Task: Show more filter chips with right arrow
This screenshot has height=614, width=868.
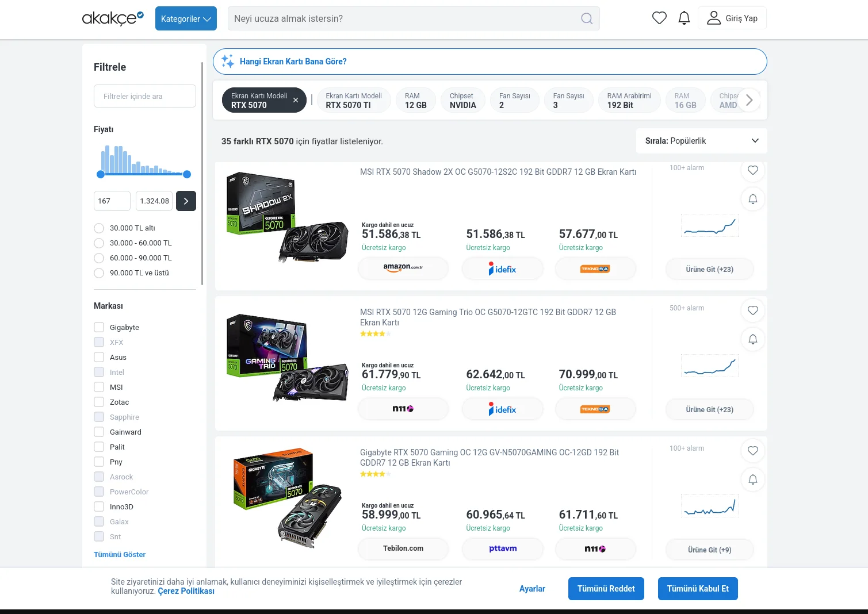Action: pos(749,100)
